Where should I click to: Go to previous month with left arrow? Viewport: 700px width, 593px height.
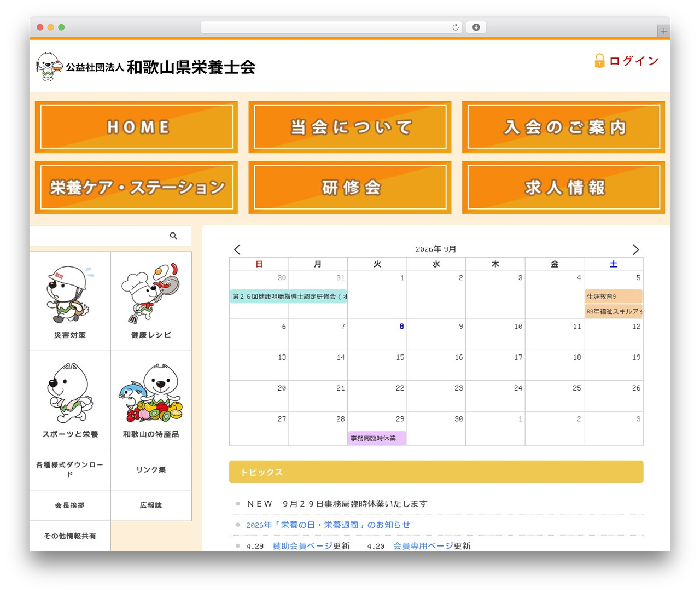click(237, 249)
